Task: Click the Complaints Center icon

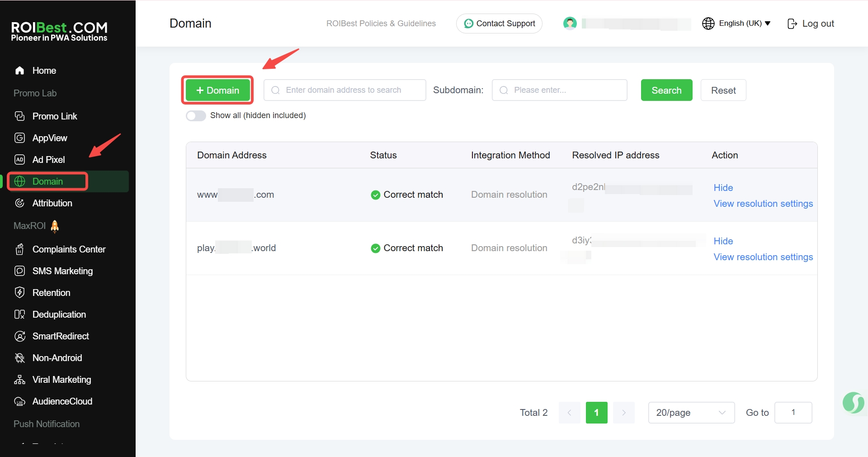Action: (19, 249)
